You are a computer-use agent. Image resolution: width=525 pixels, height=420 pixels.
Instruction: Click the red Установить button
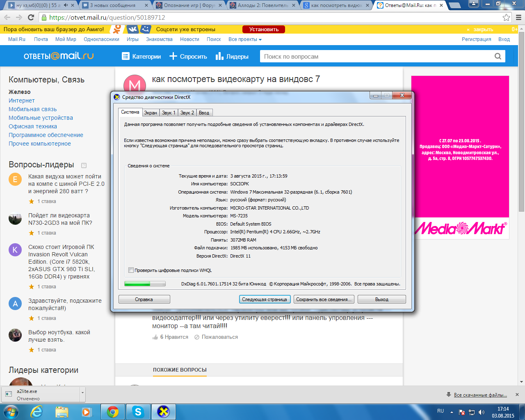point(264,29)
